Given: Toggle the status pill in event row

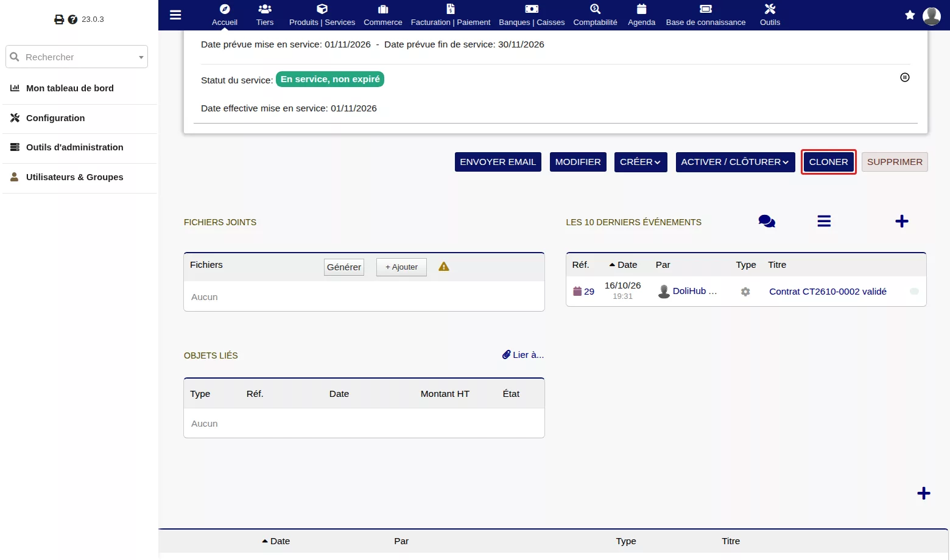Looking at the screenshot, I should tap(914, 292).
